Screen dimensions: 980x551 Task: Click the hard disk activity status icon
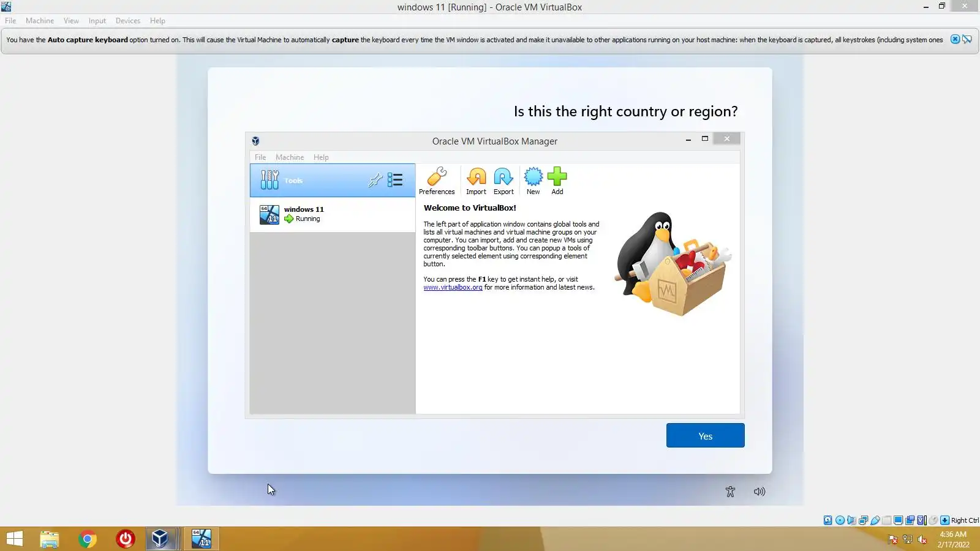click(828, 520)
